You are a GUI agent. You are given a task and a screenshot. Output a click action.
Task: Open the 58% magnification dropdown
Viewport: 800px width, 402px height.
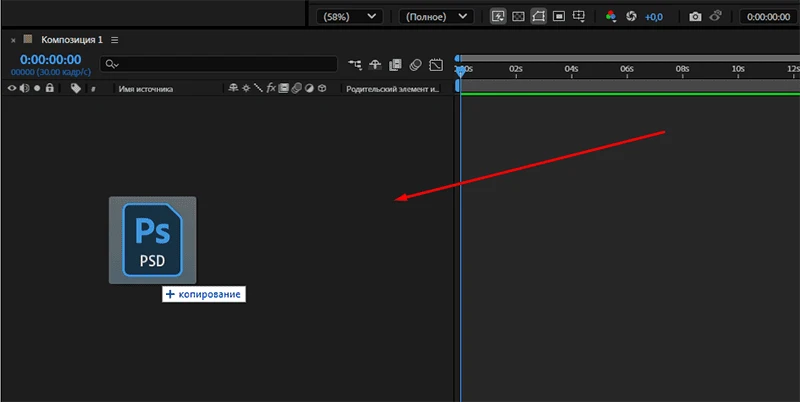click(349, 17)
